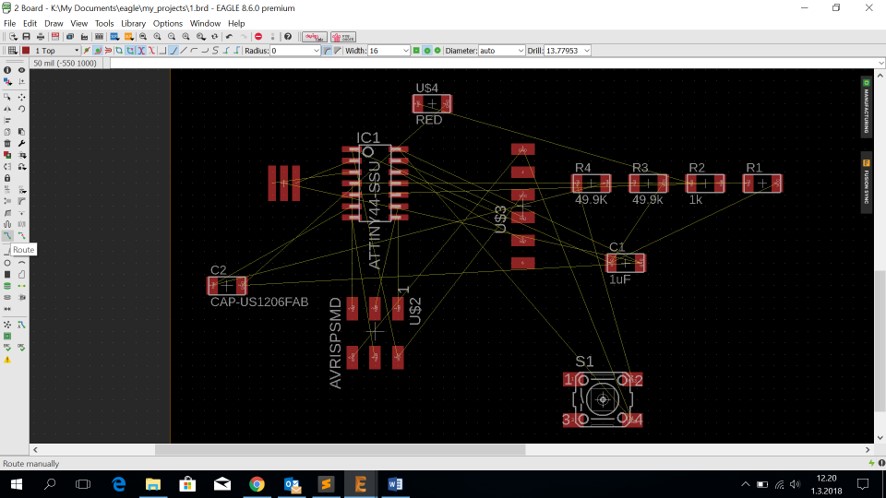Open the ERC check tool
The width and height of the screenshot is (886, 498).
coord(7,348)
